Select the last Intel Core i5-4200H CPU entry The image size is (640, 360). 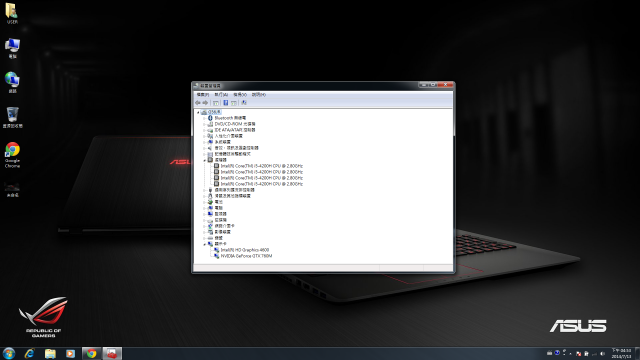click(x=262, y=184)
